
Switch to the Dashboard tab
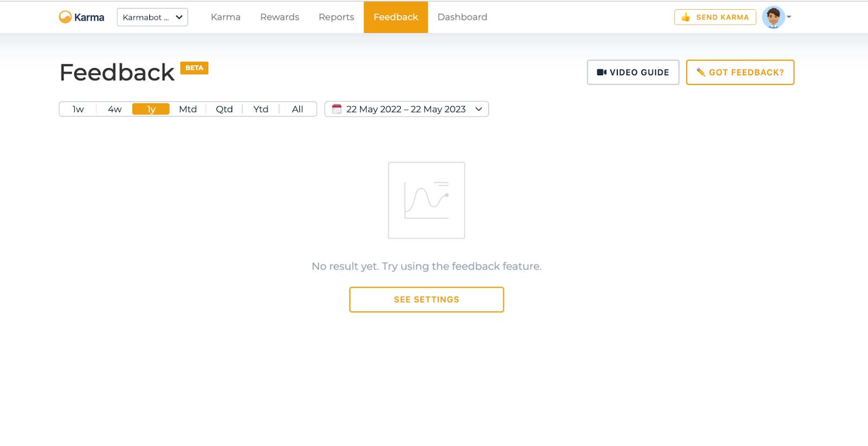pos(462,17)
